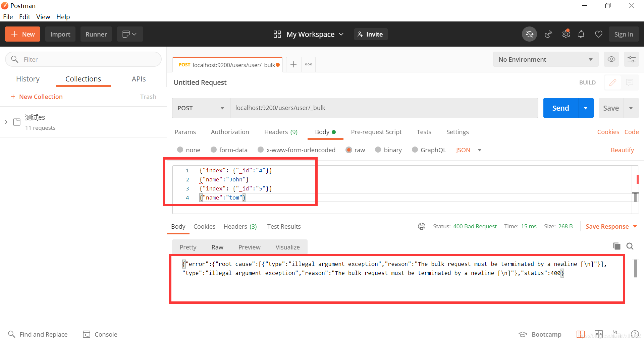Select the GraphQL body type radio

click(x=415, y=150)
